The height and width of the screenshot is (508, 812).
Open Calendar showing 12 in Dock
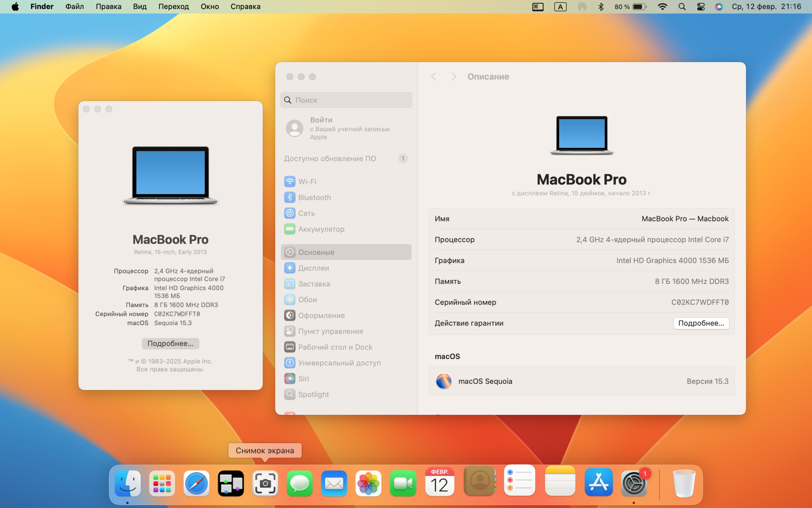tap(439, 481)
